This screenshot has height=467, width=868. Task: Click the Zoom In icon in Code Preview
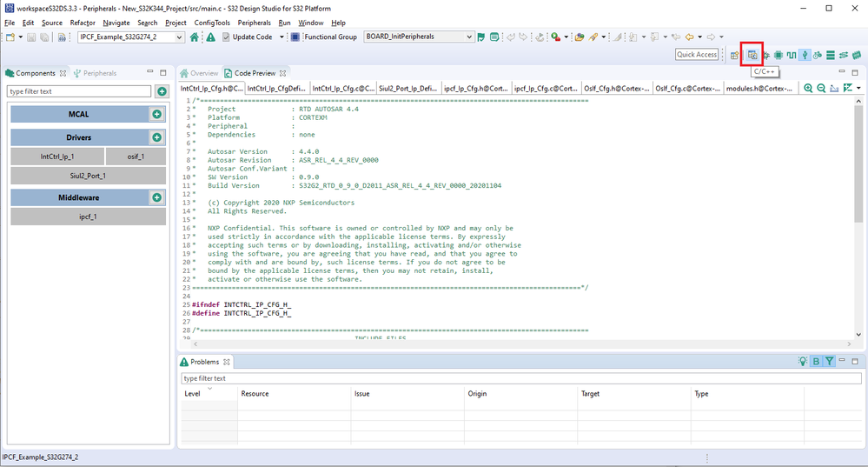click(x=808, y=88)
